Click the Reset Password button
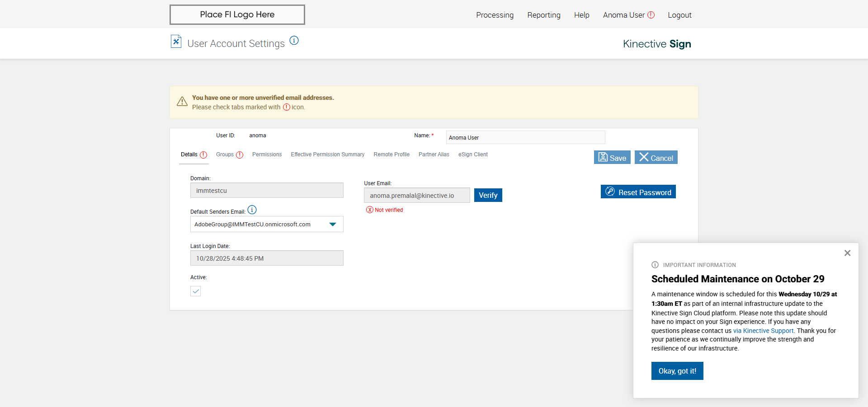Screen dimensions: 868x407 click(638, 192)
